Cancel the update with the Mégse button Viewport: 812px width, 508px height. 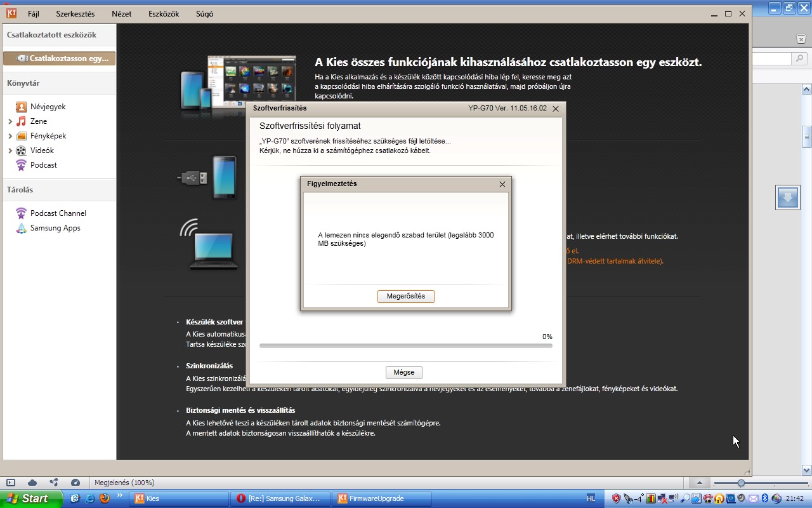tap(404, 373)
